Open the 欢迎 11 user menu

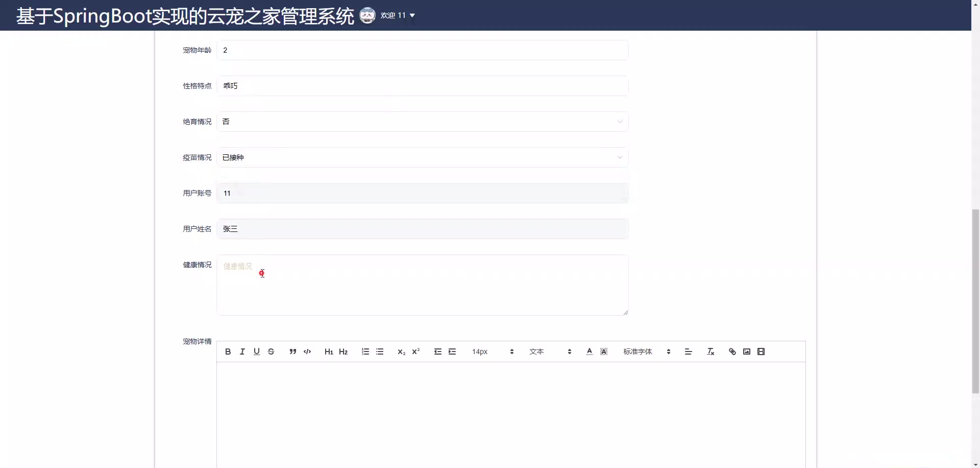pyautogui.click(x=398, y=15)
